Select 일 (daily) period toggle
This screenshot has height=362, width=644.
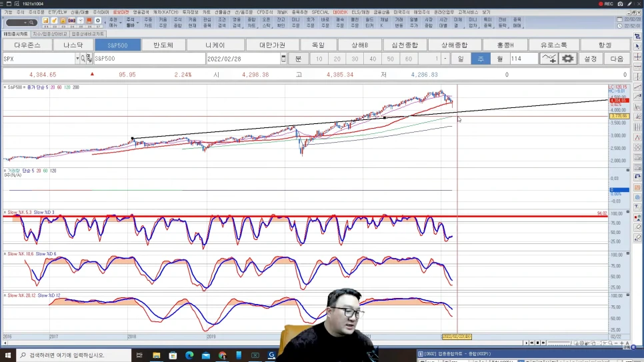pyautogui.click(x=461, y=59)
